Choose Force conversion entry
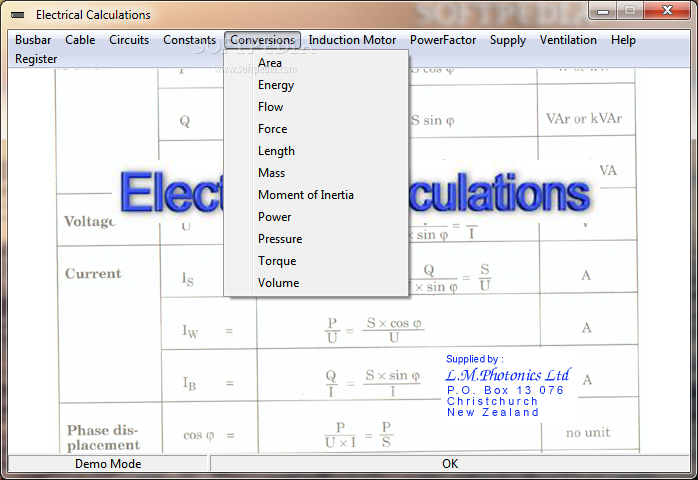The image size is (698, 480). [316, 129]
